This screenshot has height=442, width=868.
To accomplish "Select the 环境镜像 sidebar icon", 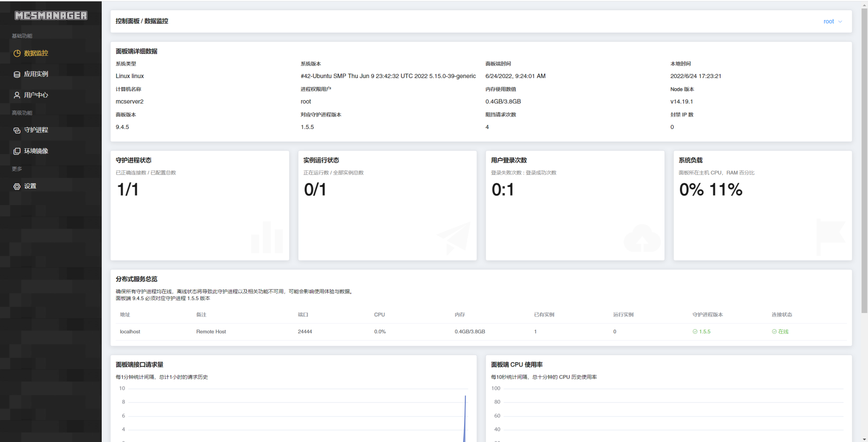I will [x=17, y=151].
